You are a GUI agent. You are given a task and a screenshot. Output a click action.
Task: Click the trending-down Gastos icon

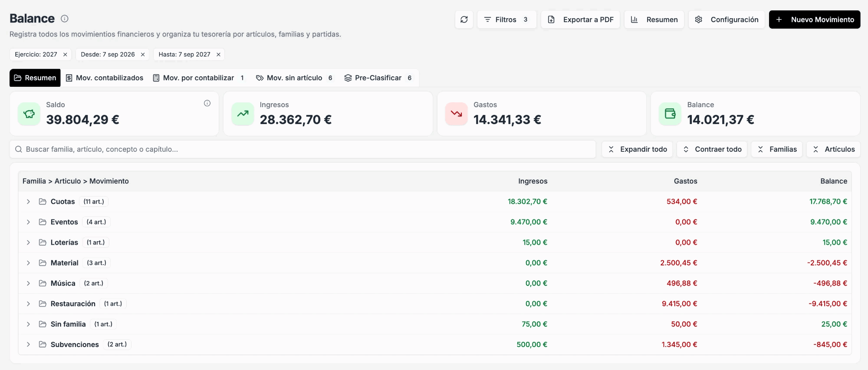click(456, 114)
